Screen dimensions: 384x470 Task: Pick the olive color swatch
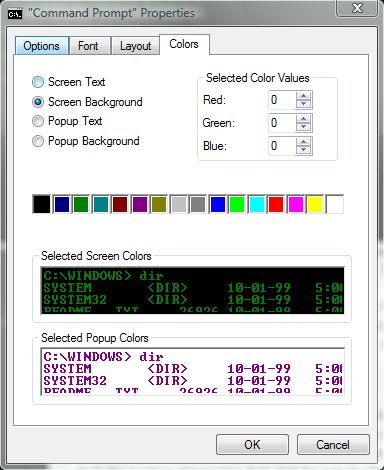coord(159,204)
